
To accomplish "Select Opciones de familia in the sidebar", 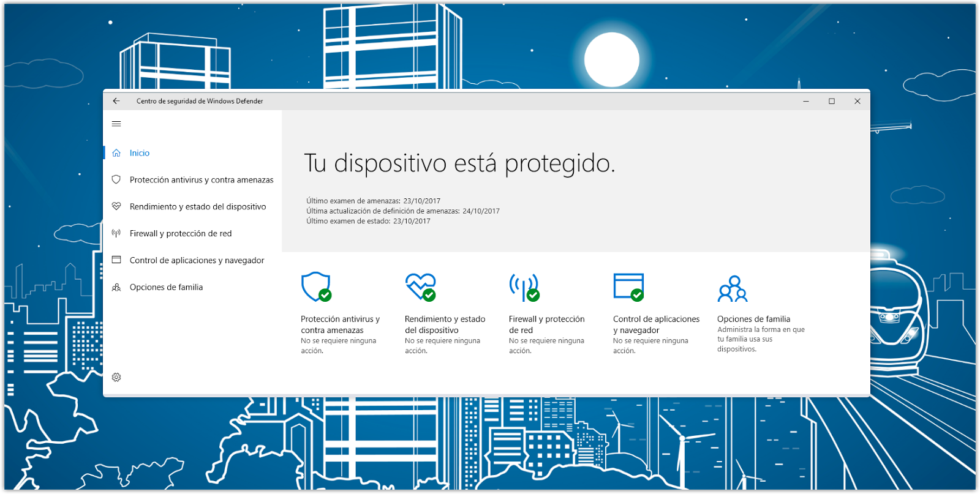I will point(166,287).
